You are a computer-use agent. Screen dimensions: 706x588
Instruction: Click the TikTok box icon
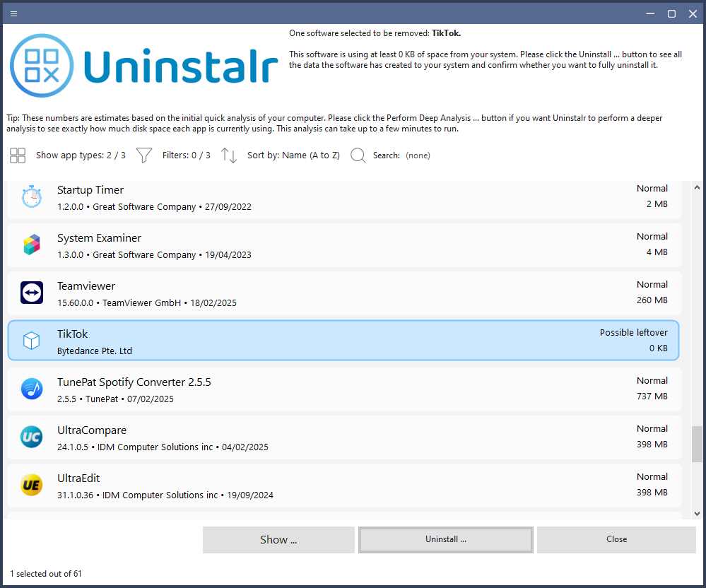32,341
